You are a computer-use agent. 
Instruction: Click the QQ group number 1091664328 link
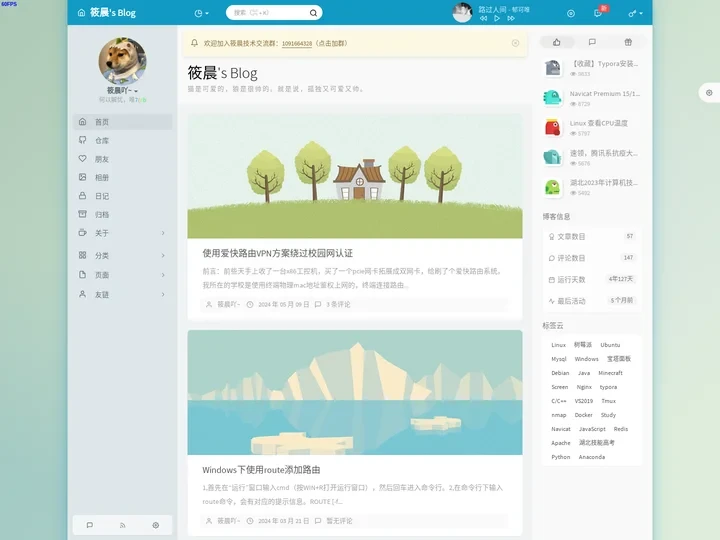click(x=297, y=44)
